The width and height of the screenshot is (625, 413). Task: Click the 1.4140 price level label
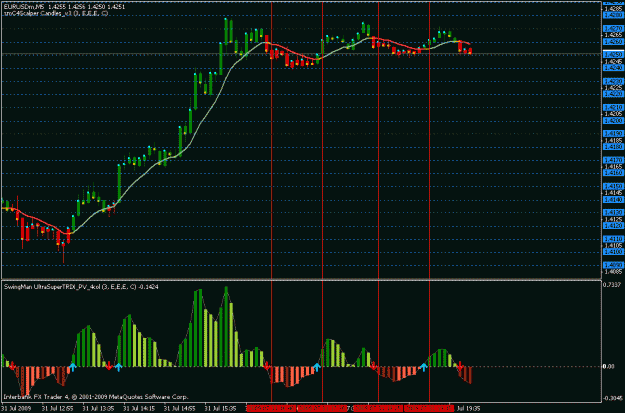point(613,199)
